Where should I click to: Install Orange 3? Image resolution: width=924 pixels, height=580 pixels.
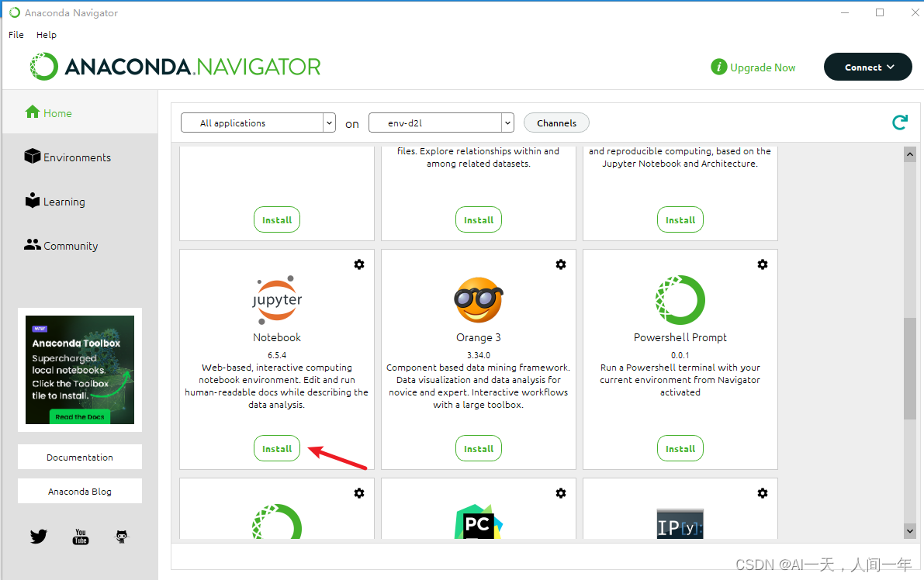479,449
